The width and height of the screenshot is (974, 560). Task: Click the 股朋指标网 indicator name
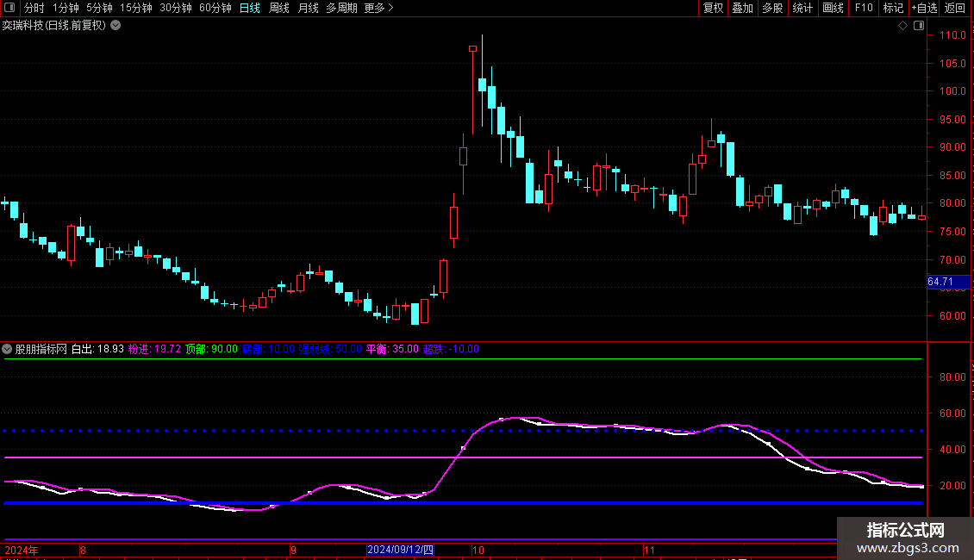coord(41,349)
